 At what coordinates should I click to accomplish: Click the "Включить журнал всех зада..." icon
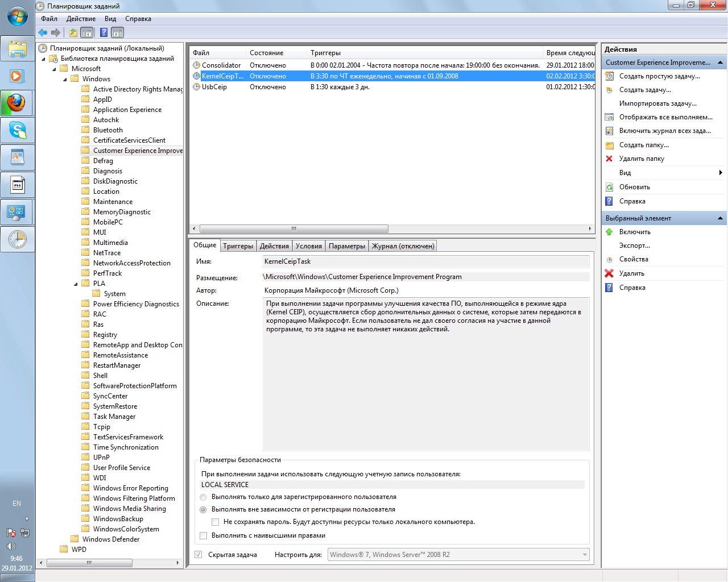click(x=609, y=131)
